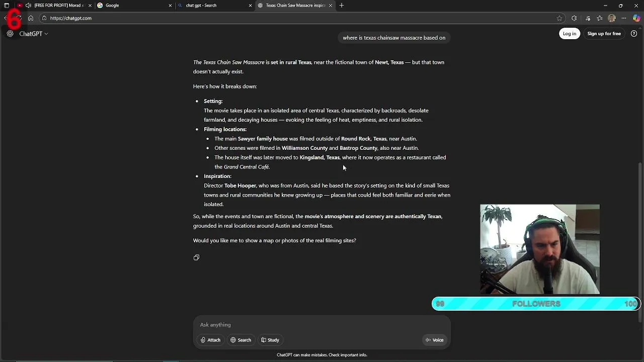644x362 pixels.
Task: Open the browser extensions puzzle icon
Action: pos(574,18)
